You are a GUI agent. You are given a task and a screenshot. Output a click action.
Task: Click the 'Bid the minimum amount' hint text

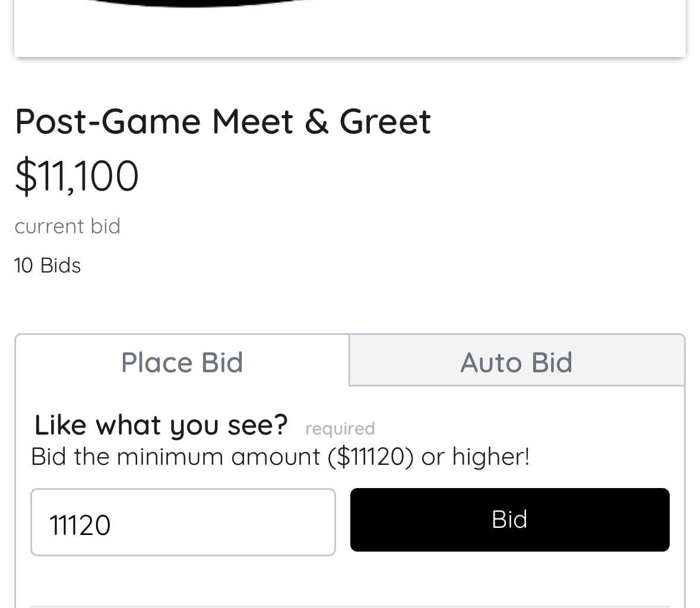coord(175,457)
